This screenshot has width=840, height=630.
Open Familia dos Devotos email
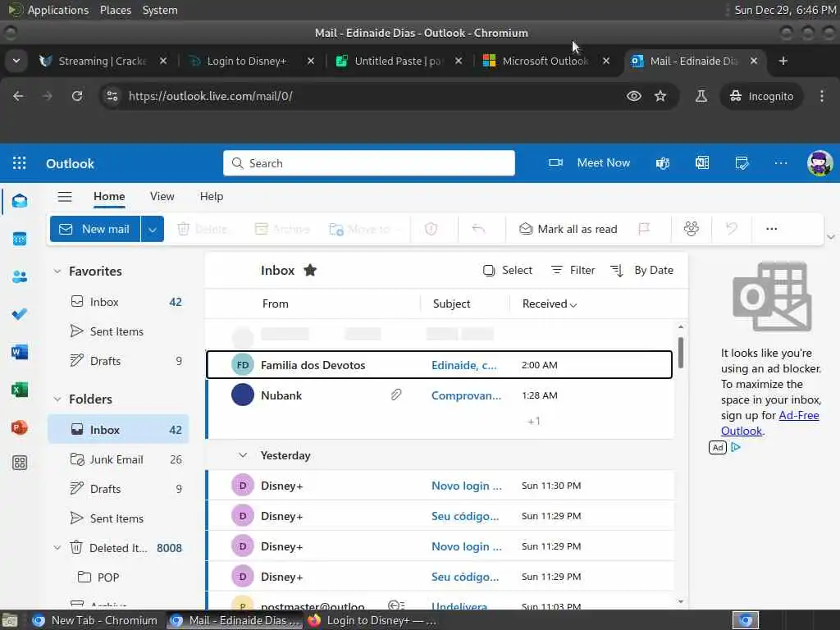click(440, 365)
